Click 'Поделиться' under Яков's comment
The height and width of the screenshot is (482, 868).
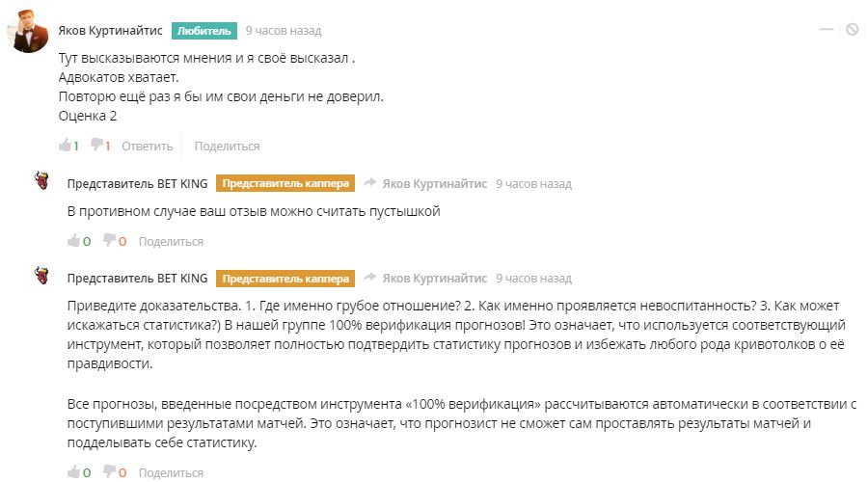[x=227, y=147]
